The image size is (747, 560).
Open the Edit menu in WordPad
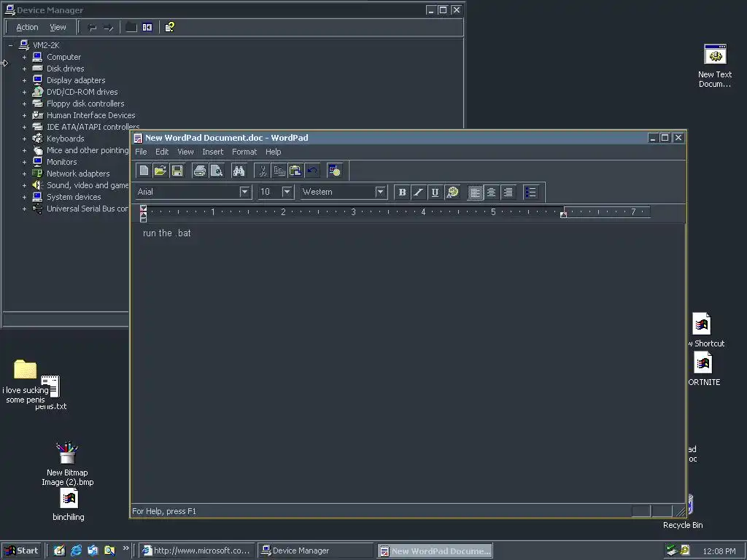pos(162,152)
